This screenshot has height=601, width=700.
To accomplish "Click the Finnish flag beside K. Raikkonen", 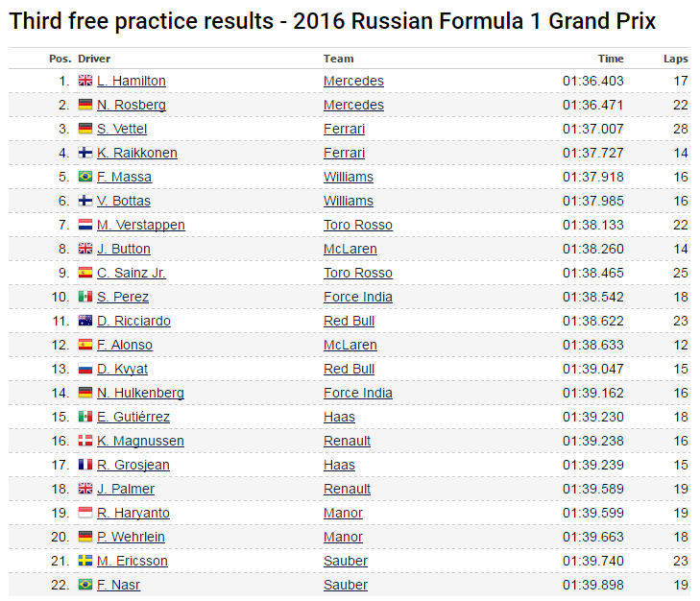I will (84, 154).
